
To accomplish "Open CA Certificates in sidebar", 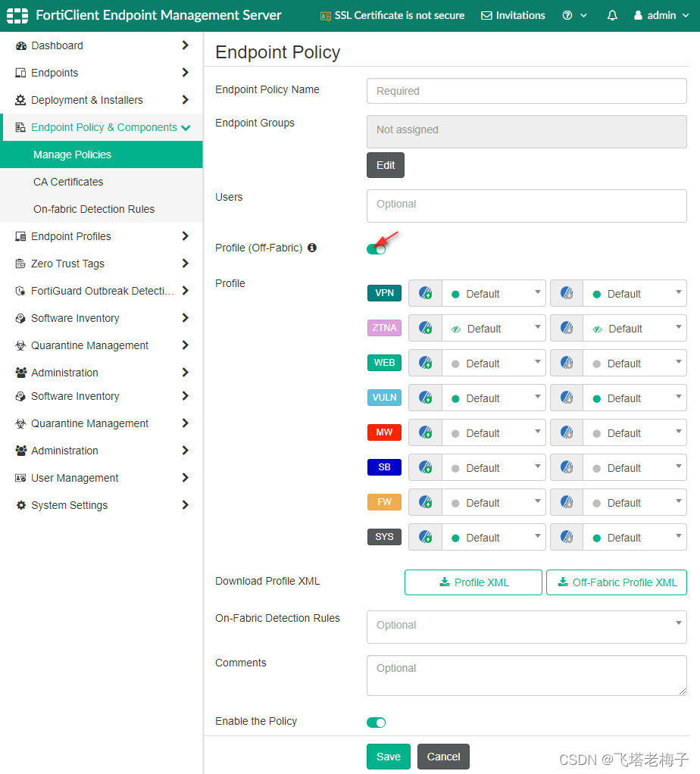I will 102,182.
